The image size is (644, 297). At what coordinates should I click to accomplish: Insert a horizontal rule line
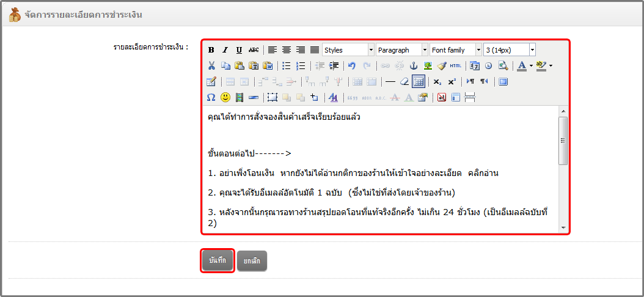(x=390, y=82)
